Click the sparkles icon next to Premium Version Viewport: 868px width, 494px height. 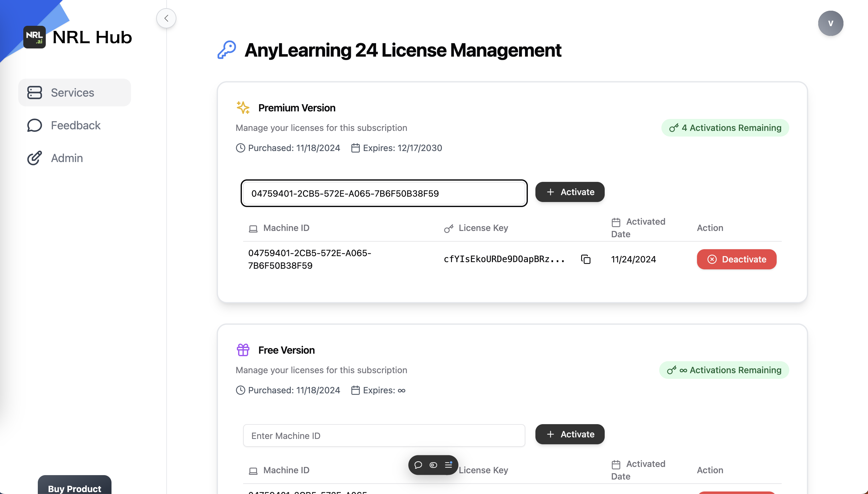click(x=243, y=108)
